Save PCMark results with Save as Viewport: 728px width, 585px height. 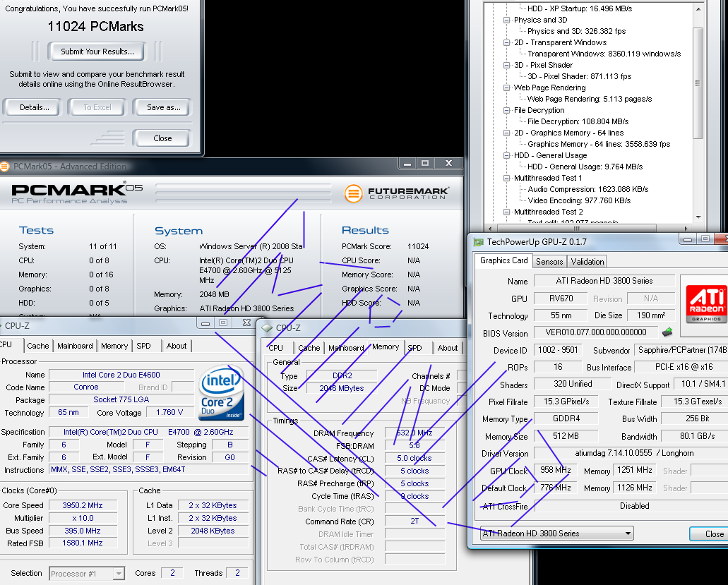(163, 107)
